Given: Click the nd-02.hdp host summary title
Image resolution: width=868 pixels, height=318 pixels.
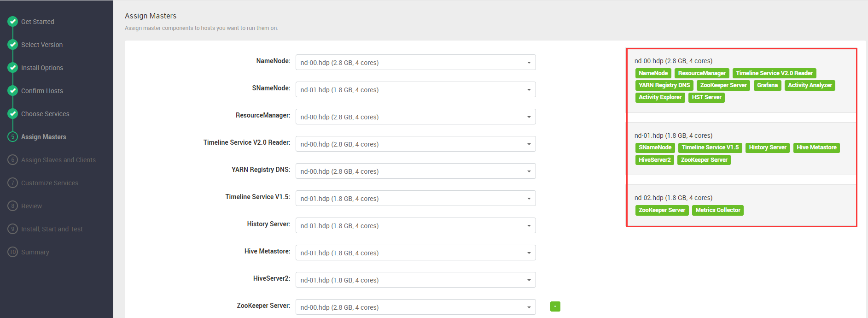Looking at the screenshot, I should pyautogui.click(x=673, y=198).
